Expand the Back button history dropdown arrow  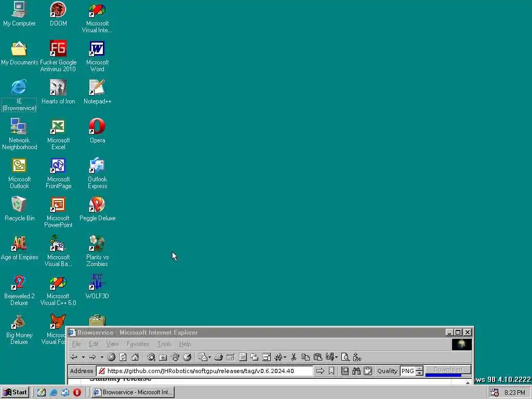click(83, 357)
